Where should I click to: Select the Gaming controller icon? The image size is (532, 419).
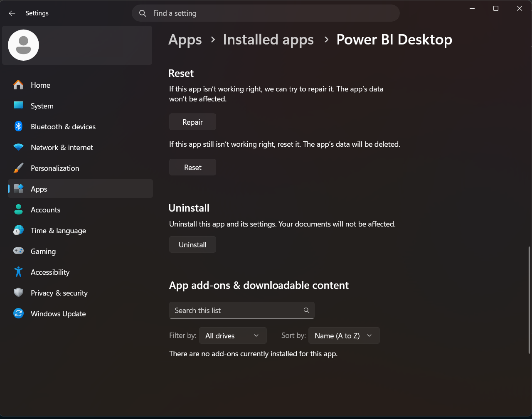(18, 251)
